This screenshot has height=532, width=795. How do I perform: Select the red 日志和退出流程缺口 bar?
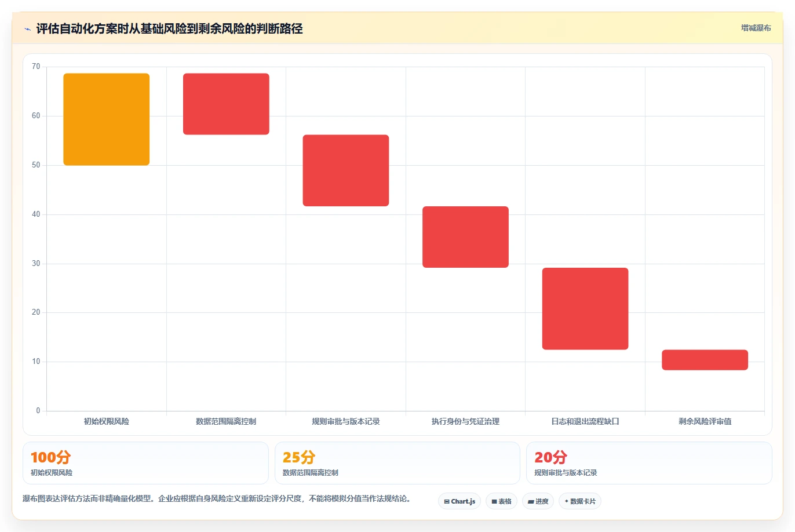click(x=585, y=309)
